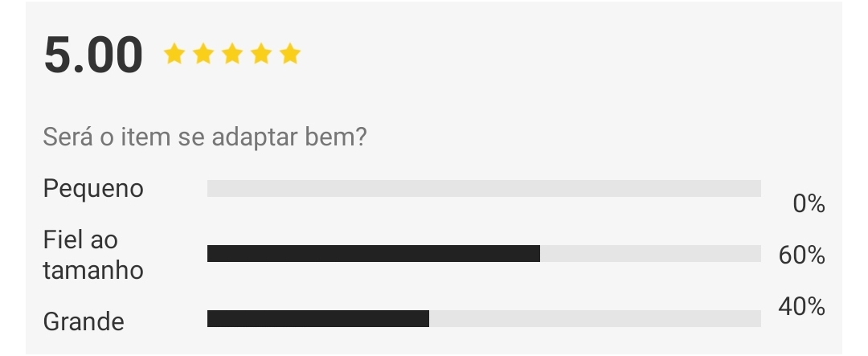This screenshot has width=868, height=356.
Task: Click the word 'tamanho' in the fit label
Action: point(93,271)
